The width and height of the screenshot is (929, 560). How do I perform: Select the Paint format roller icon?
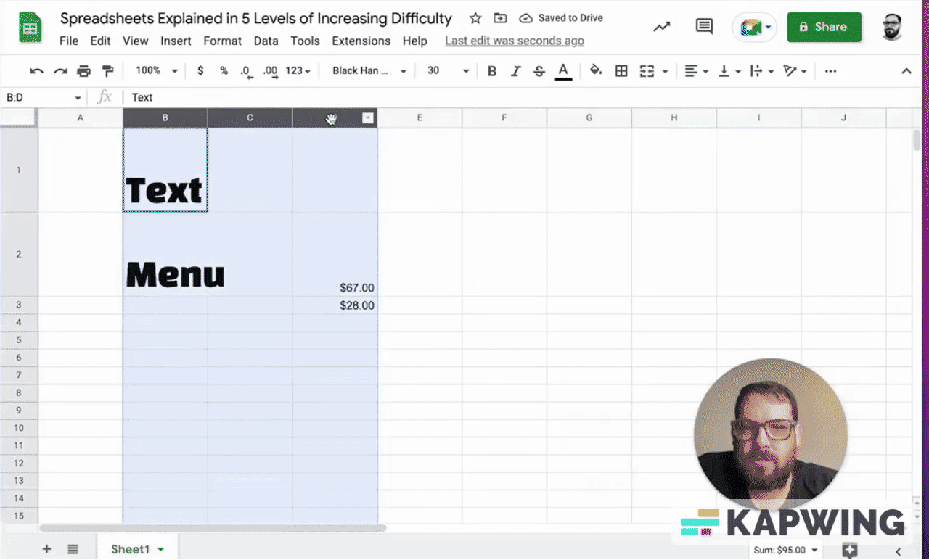click(108, 71)
